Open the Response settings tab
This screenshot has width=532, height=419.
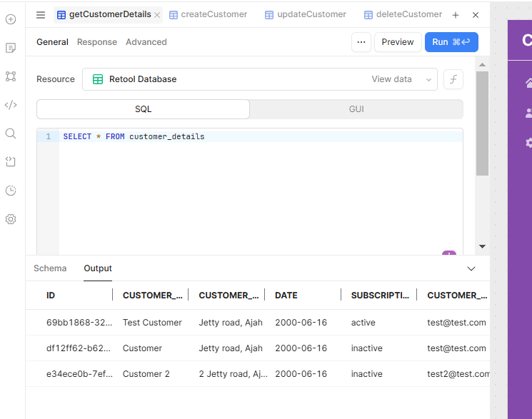pyautogui.click(x=97, y=42)
